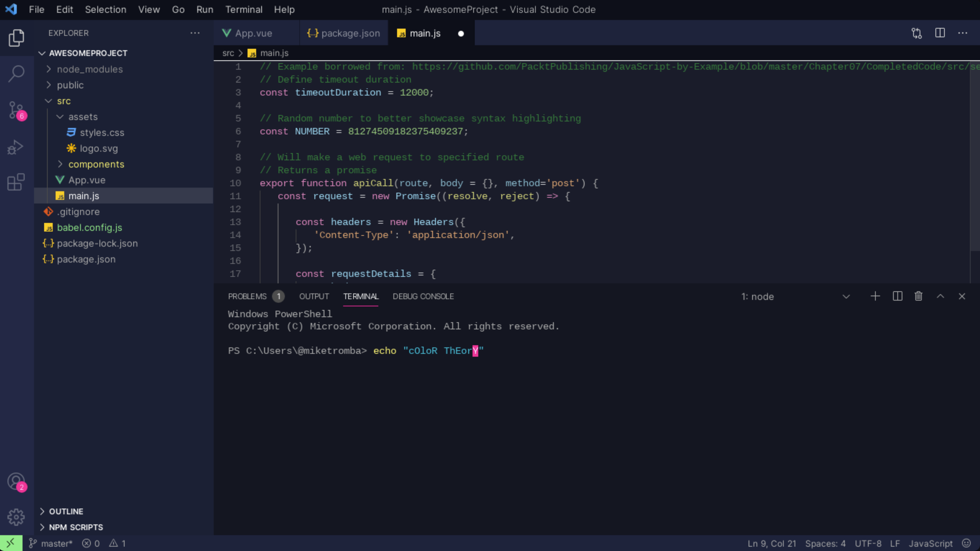Open the Terminal menu
The width and height of the screenshot is (980, 551).
(244, 10)
